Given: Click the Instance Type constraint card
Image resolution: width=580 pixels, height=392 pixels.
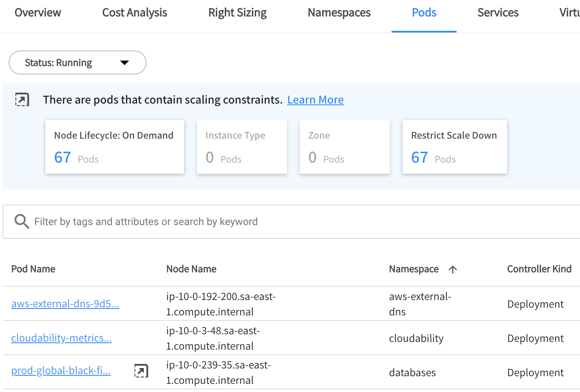Looking at the screenshot, I should click(242, 147).
